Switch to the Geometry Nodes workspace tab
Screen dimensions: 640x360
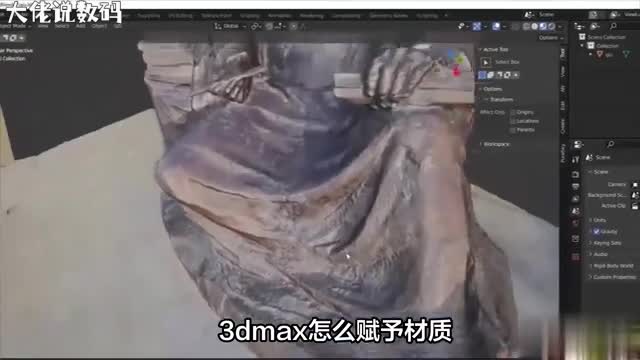pos(389,16)
